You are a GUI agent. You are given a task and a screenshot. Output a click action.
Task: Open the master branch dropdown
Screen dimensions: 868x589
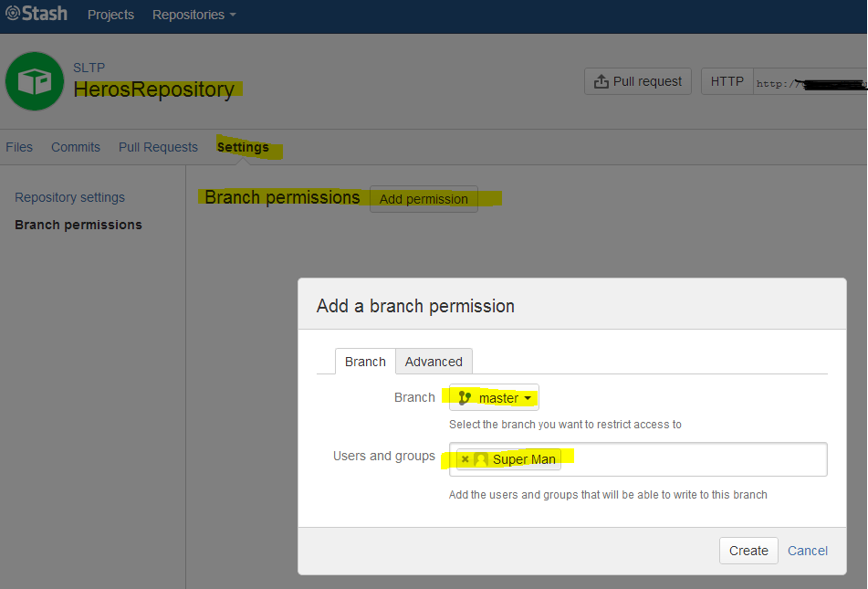pyautogui.click(x=527, y=397)
